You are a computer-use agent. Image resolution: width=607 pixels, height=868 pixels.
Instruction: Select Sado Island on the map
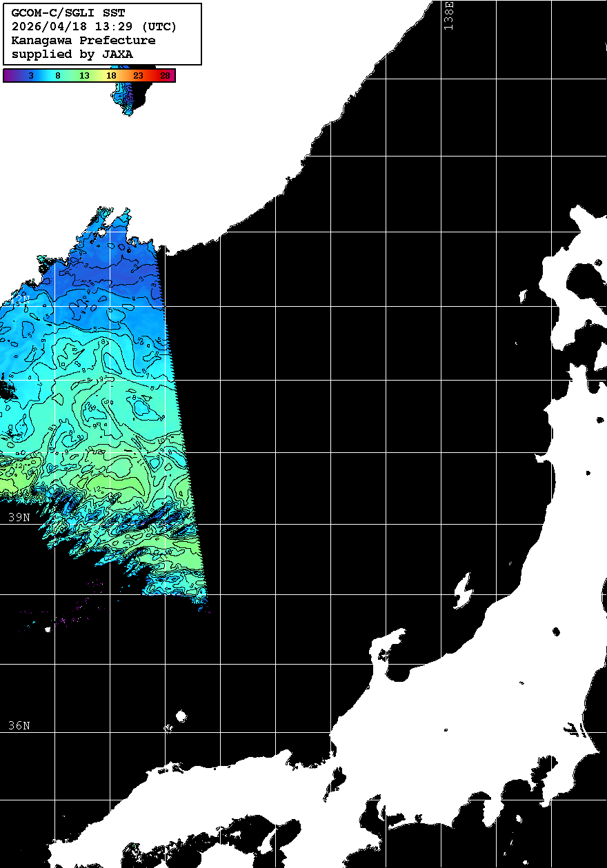tap(463, 592)
